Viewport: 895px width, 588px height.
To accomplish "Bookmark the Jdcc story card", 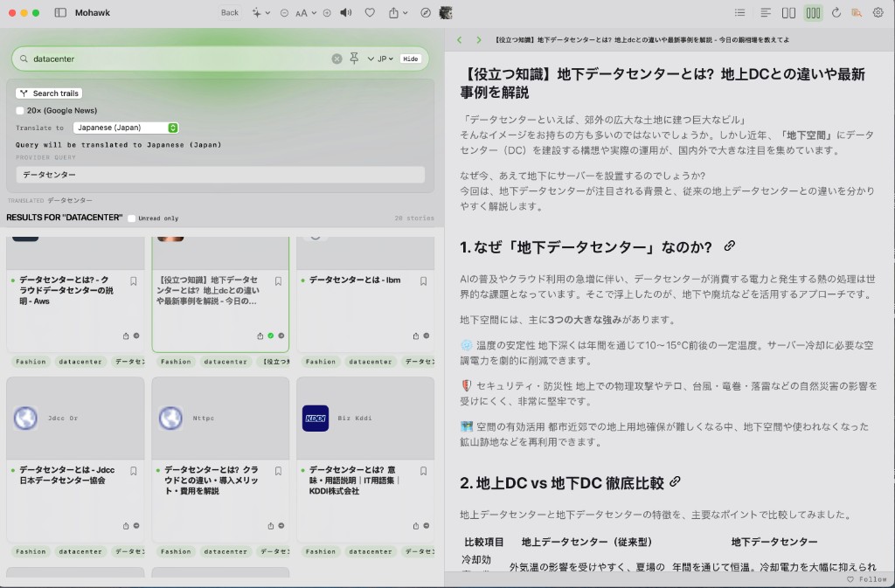I will (x=133, y=471).
